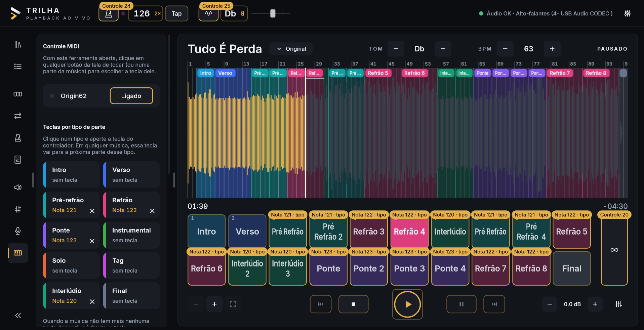Click the pad waveform icon under Controle 25
Screen dimensions: 644x330
click(208, 14)
